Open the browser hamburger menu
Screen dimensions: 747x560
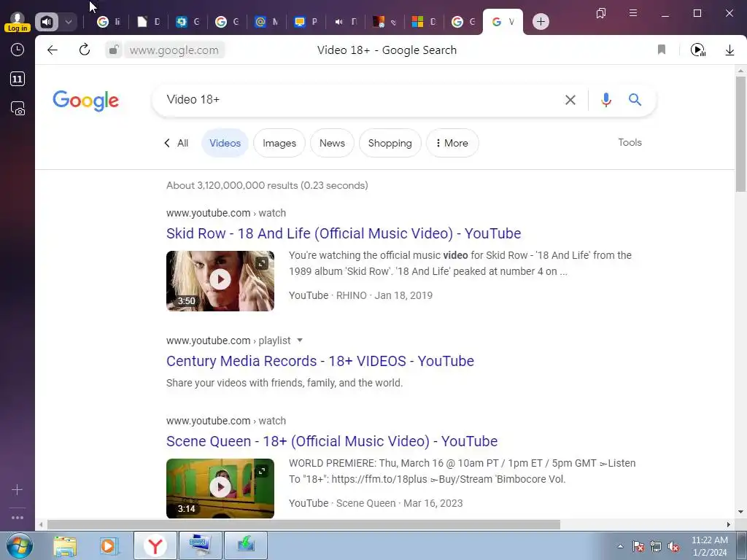click(x=633, y=13)
